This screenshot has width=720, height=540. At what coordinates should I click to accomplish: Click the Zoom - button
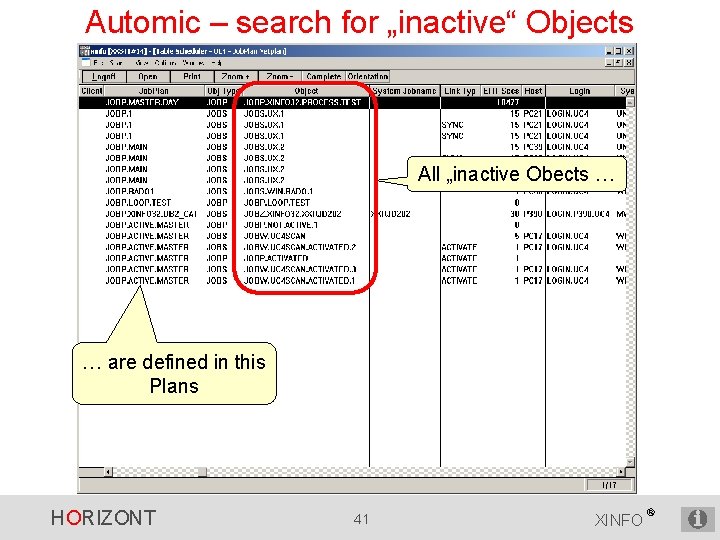[x=280, y=76]
